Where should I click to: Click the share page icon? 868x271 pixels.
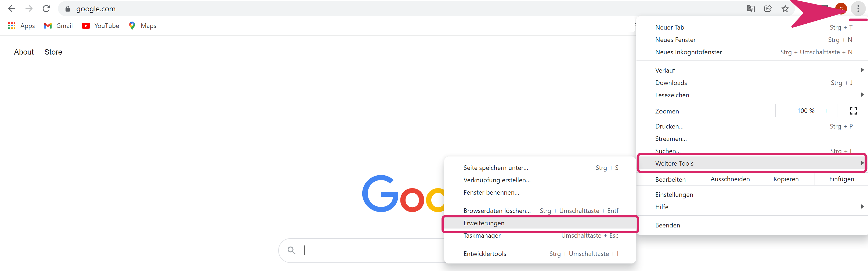768,9
